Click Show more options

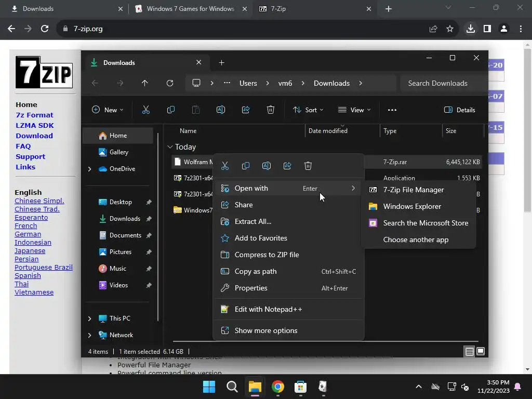[288, 331]
